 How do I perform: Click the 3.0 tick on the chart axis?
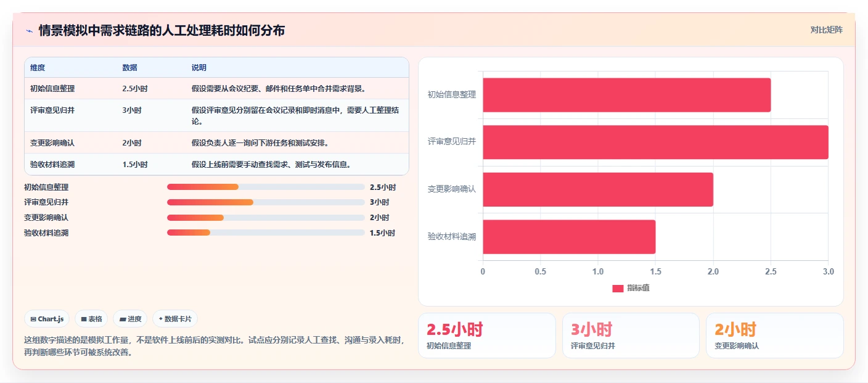pos(829,271)
